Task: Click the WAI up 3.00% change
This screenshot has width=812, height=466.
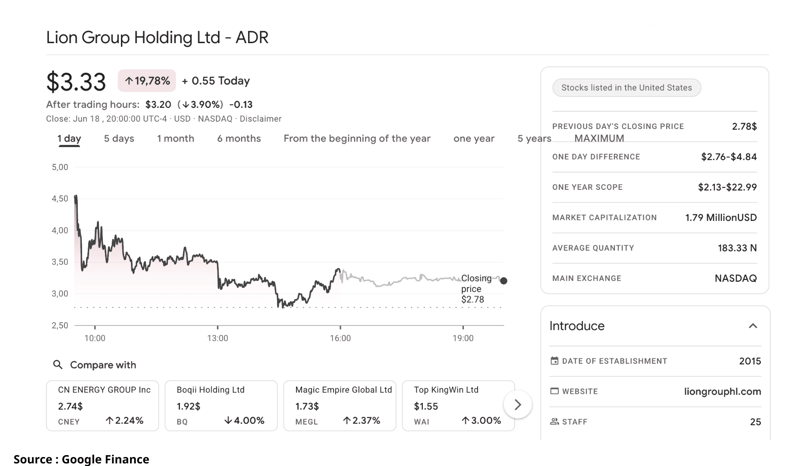Action: (x=481, y=420)
